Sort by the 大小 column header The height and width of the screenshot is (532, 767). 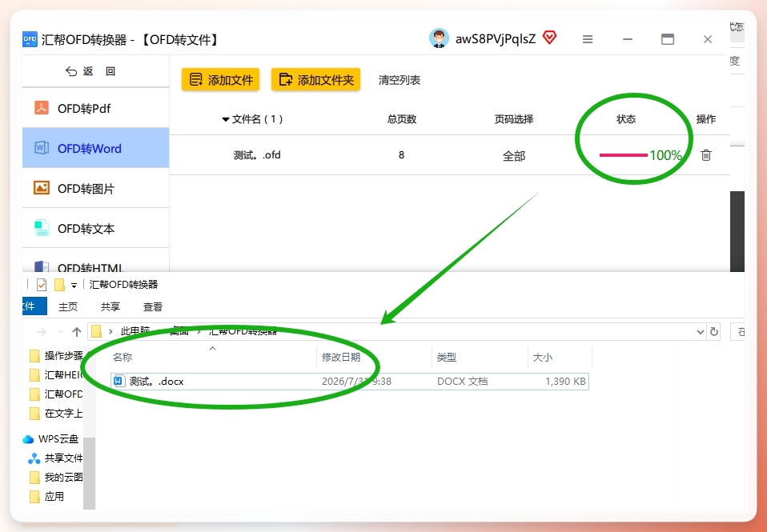543,358
